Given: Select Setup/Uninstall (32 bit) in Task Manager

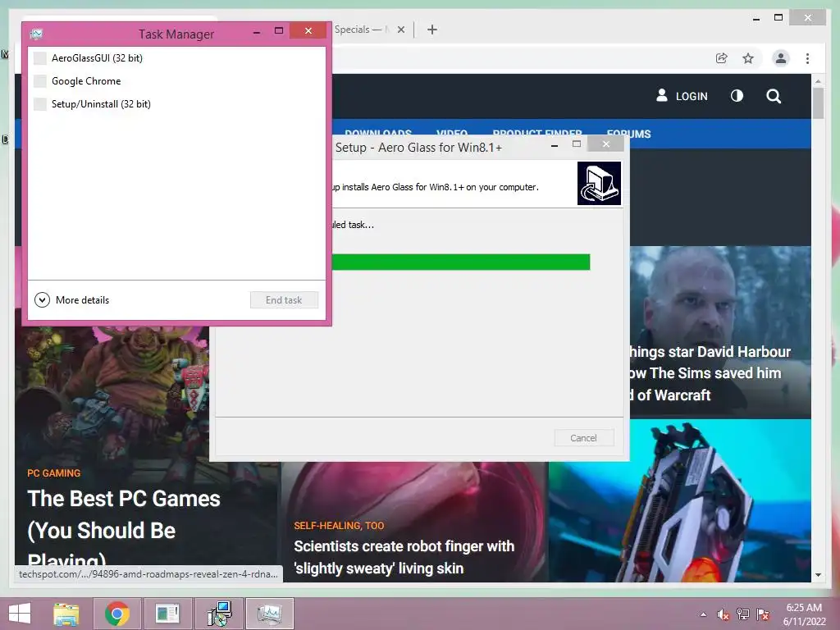Looking at the screenshot, I should point(176,104).
